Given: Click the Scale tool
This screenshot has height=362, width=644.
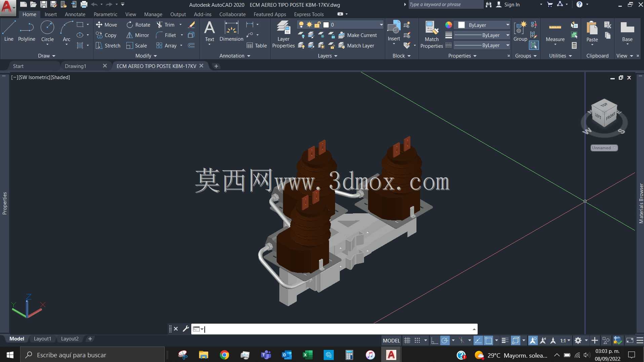Looking at the screenshot, I should (136, 45).
